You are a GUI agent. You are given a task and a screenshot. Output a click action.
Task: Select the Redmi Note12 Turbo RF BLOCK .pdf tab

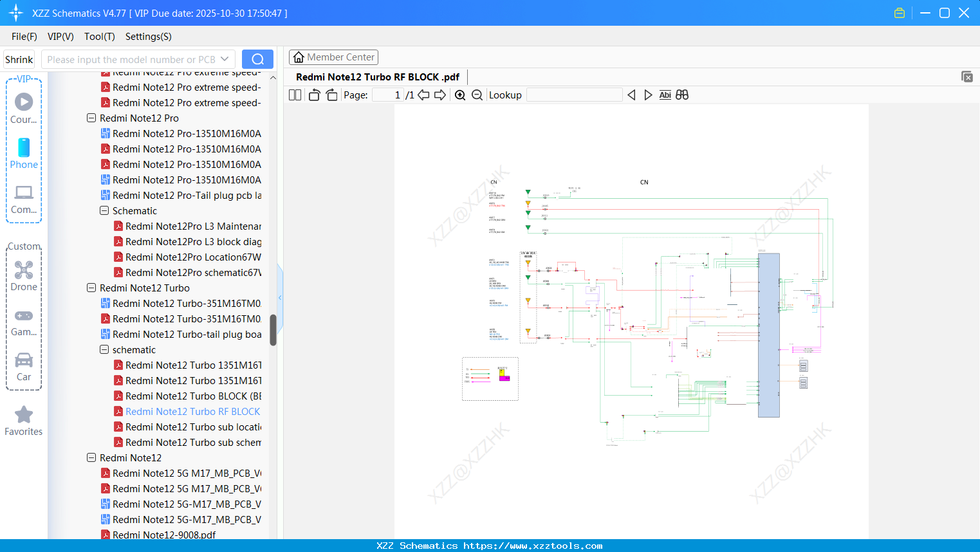[378, 77]
